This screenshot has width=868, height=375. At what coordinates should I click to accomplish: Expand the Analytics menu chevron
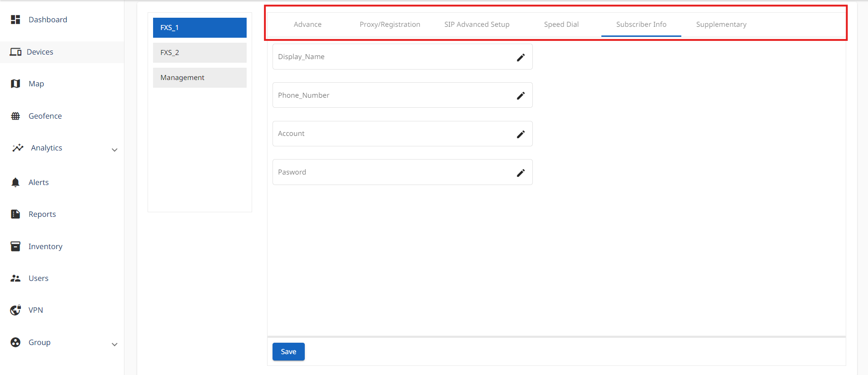pyautogui.click(x=114, y=150)
